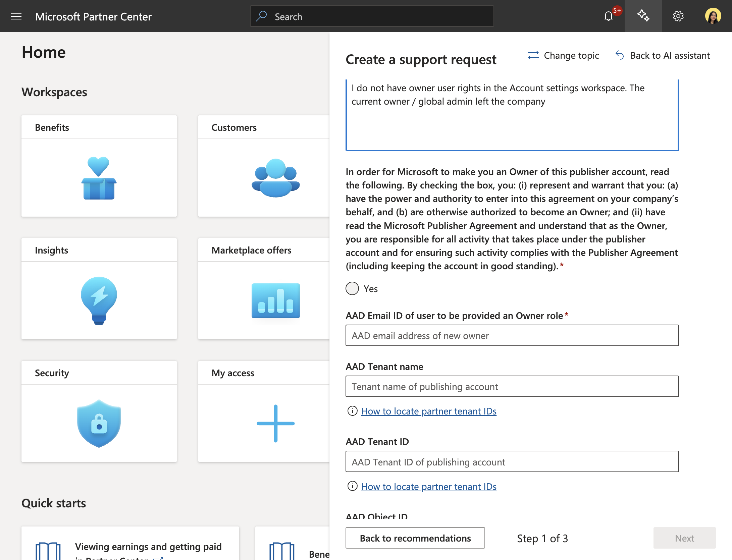Open the Security shield icon
Viewport: 732px width, 560px height.
pyautogui.click(x=99, y=423)
